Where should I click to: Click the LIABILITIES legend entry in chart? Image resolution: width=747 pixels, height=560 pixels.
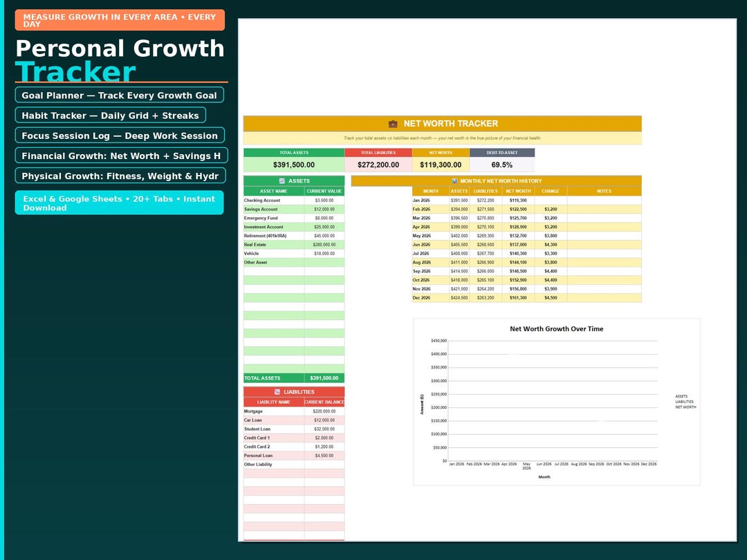(684, 402)
